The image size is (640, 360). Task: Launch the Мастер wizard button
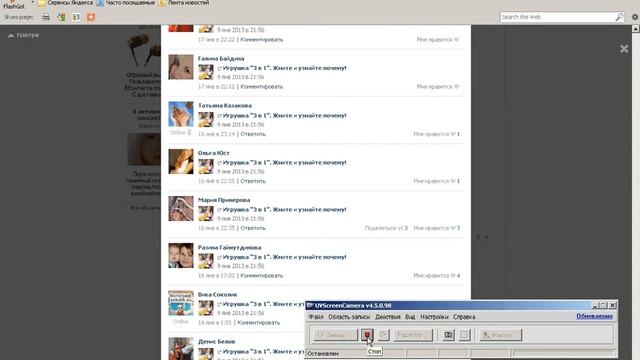point(500,335)
